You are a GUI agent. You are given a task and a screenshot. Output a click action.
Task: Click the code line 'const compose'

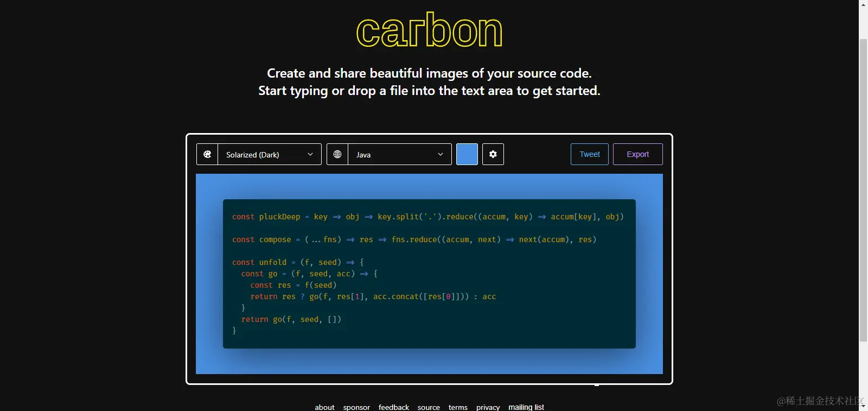414,239
